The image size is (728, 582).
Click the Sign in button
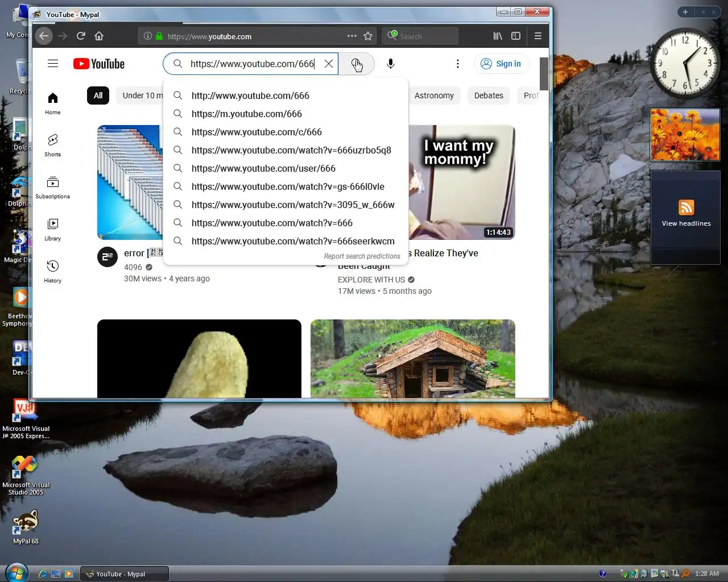click(501, 64)
